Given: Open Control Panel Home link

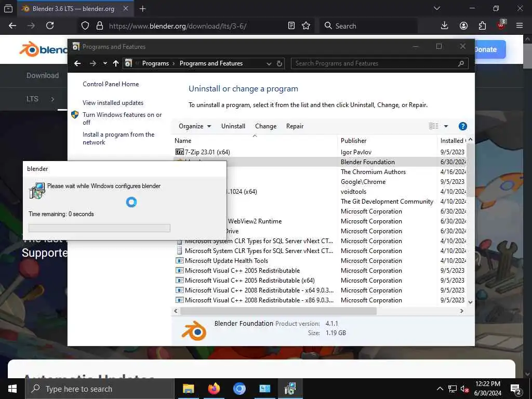Looking at the screenshot, I should pos(111,84).
